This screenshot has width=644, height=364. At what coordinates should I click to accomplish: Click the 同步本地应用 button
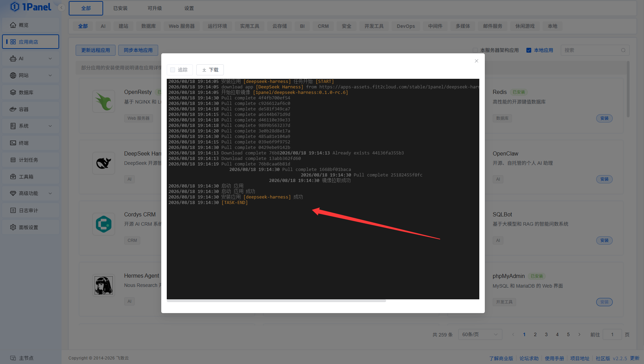click(138, 50)
